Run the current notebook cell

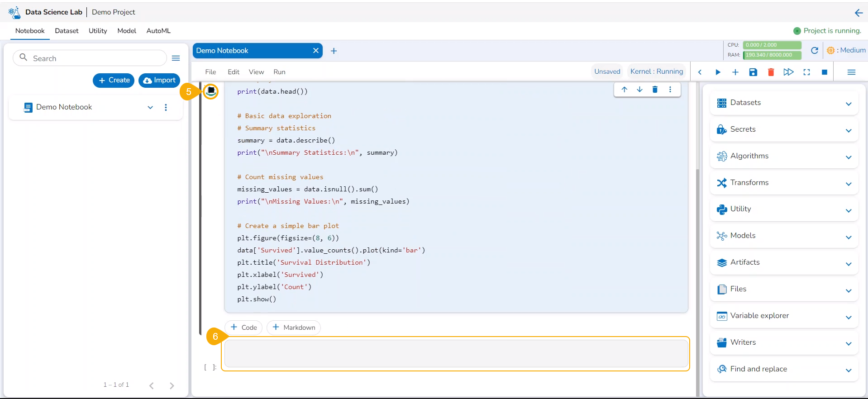click(718, 72)
